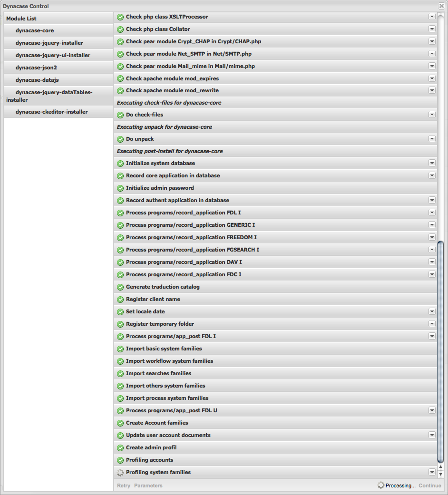Click check icon beside Import basic system families
448x495 pixels.
coord(120,349)
